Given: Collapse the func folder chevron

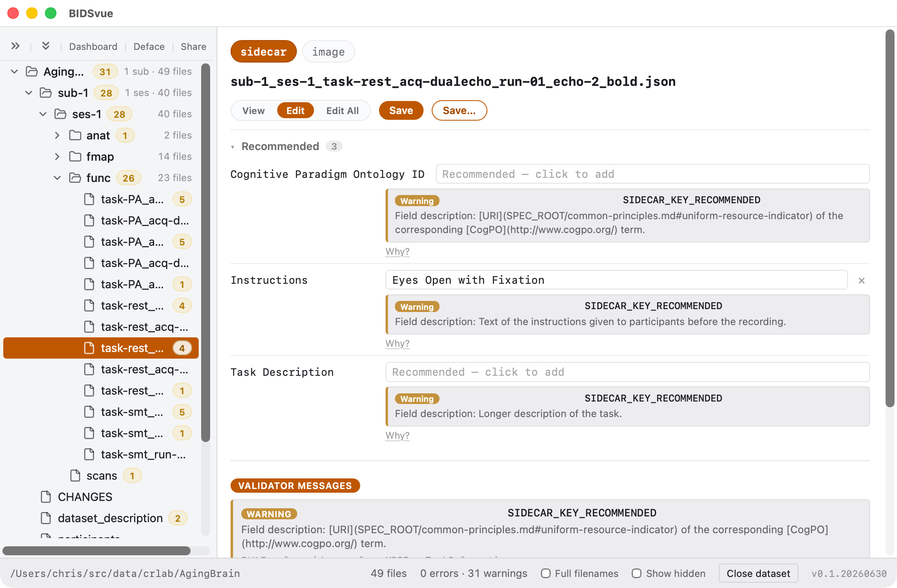Looking at the screenshot, I should tap(57, 178).
